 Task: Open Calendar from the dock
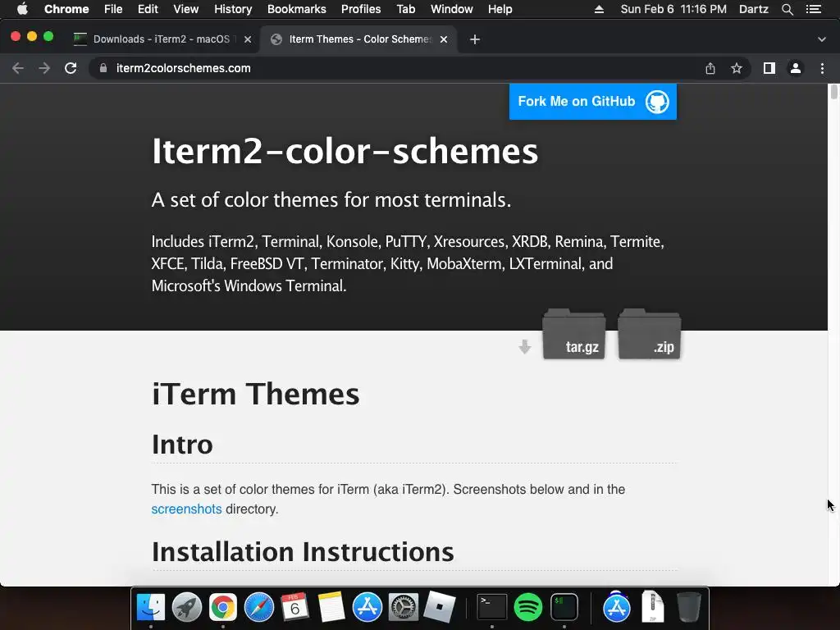pos(294,608)
